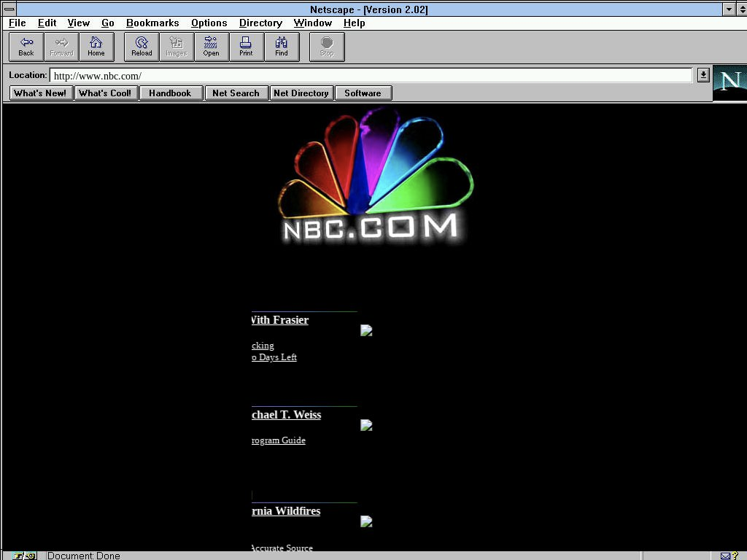Open the Handbook directory button

click(x=170, y=93)
